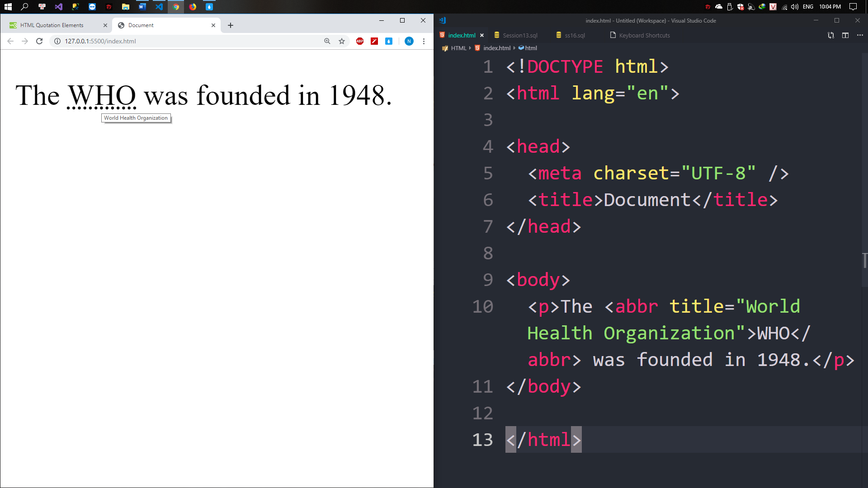Screen dimensions: 868x488
Task: Open new browser tab with plus button
Action: click(231, 25)
